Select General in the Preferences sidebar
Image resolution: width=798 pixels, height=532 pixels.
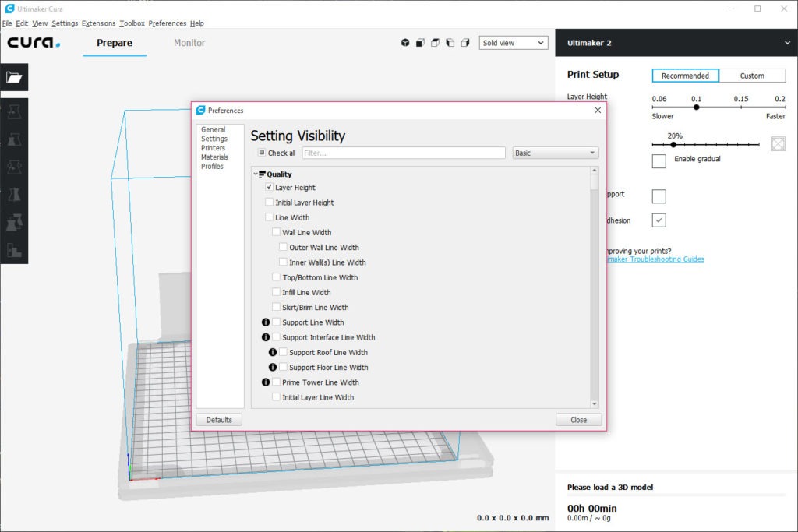coord(214,129)
